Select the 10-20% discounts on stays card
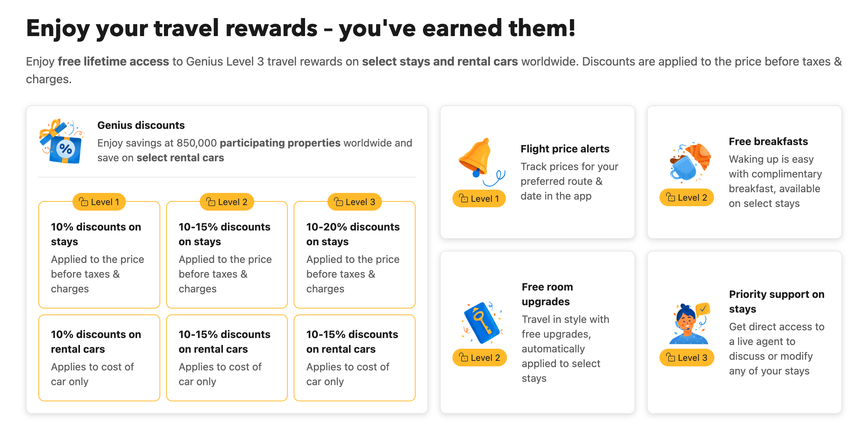The width and height of the screenshot is (868, 447). [354, 255]
